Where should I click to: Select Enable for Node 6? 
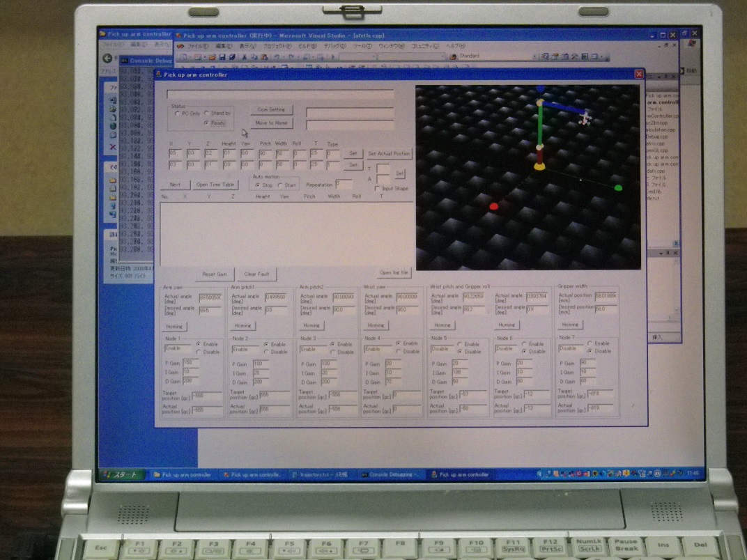524,344
